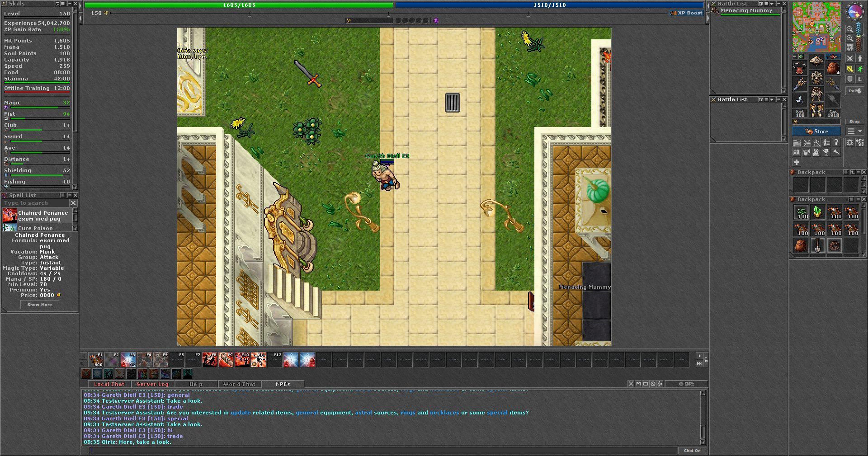
Task: Open the World Chat tab
Action: coord(239,384)
